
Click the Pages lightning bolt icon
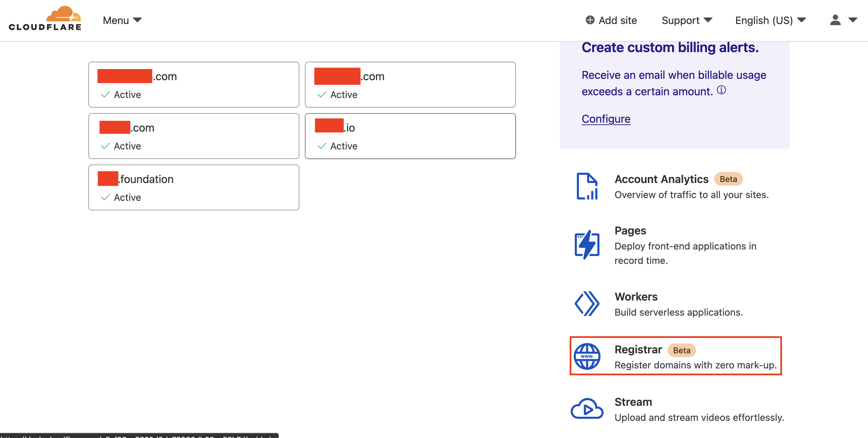click(587, 245)
